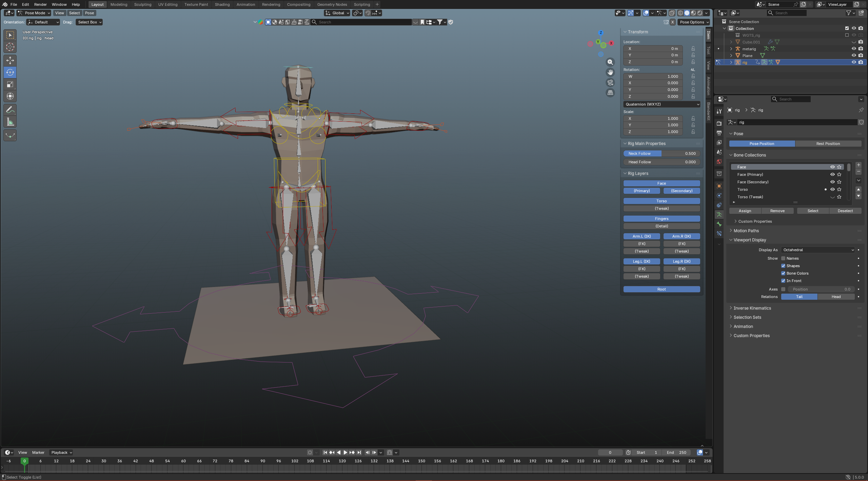Image resolution: width=868 pixels, height=481 pixels.
Task: Switch to the Sculpting workspace tab
Action: [x=142, y=5]
